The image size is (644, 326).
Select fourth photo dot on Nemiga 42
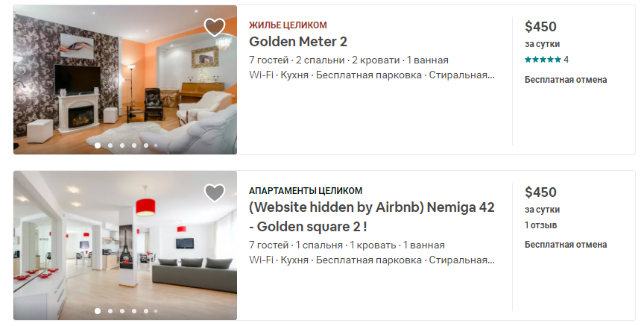click(x=134, y=311)
